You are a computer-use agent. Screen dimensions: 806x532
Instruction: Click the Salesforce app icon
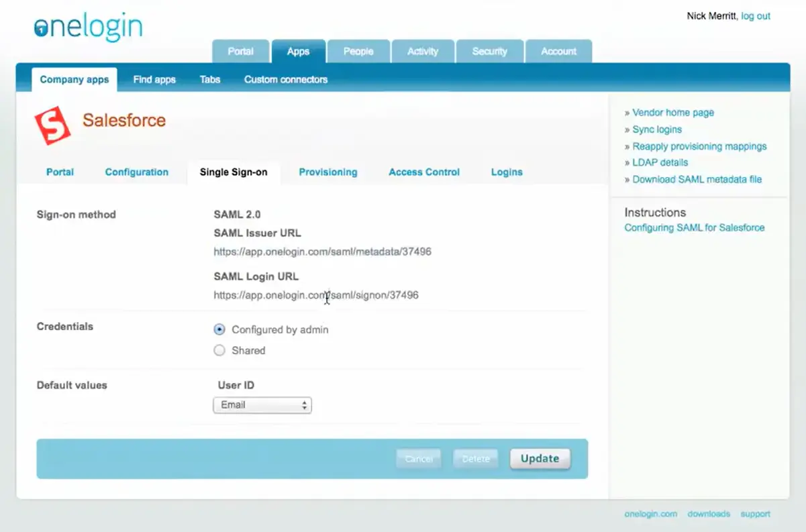pos(52,123)
